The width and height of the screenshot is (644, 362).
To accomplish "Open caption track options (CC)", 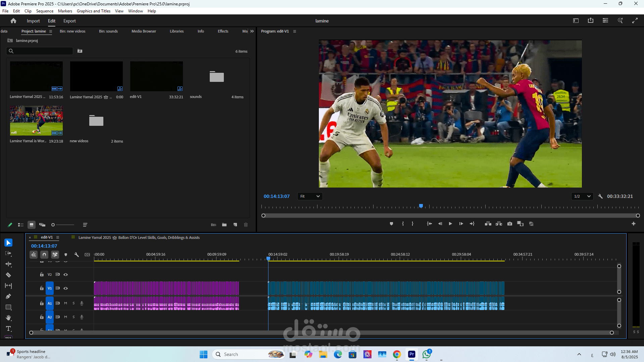I will pyautogui.click(x=87, y=255).
